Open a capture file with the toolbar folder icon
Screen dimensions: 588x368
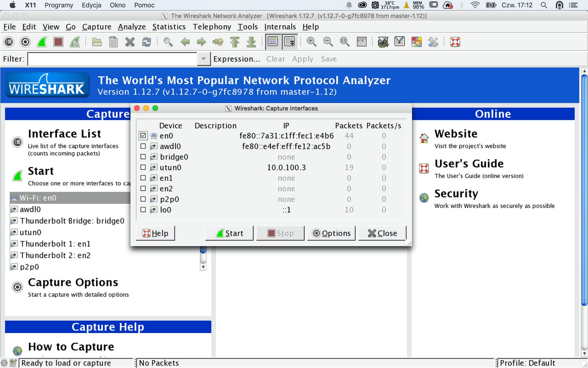97,42
